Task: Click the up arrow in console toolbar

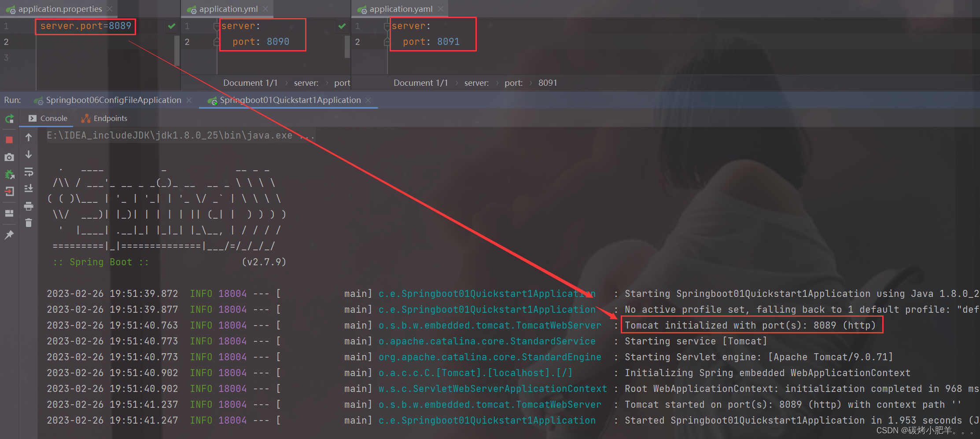Action: 29,137
